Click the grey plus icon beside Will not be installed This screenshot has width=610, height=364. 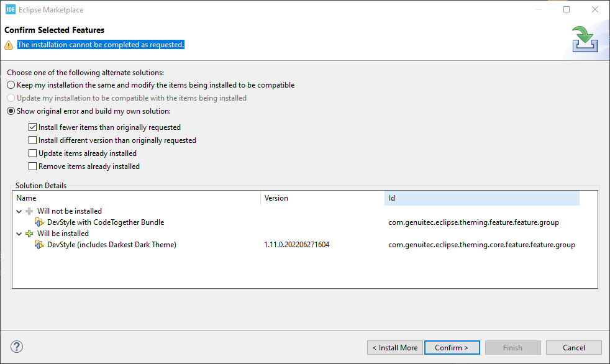click(x=29, y=211)
